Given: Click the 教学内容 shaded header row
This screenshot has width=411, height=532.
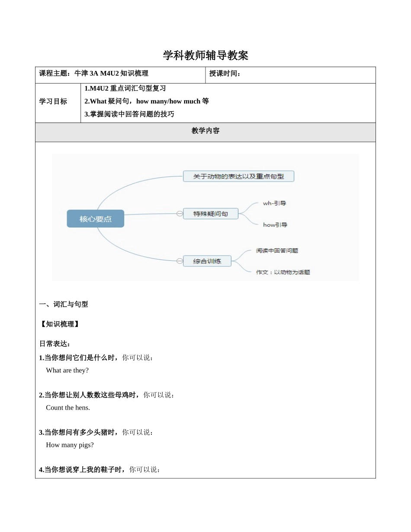Looking at the screenshot, I should (205, 131).
